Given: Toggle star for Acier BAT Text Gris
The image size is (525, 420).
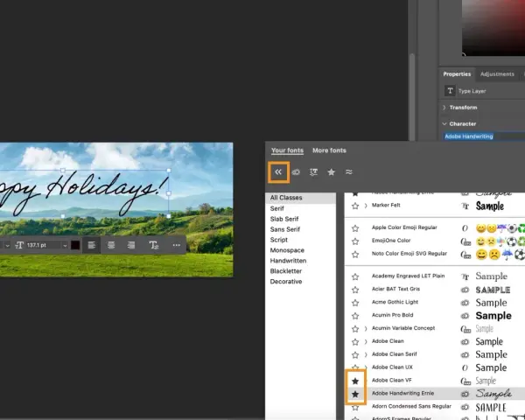Looking at the screenshot, I should tap(355, 290).
